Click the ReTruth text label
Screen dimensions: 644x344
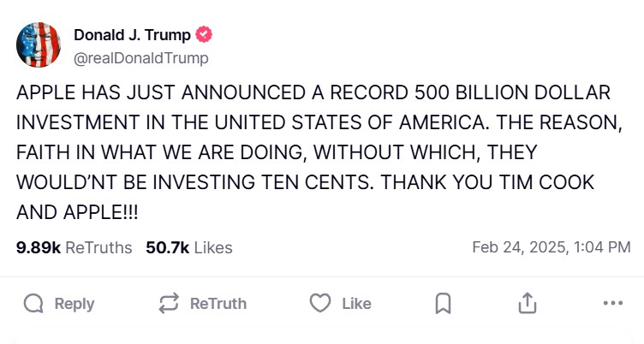218,304
